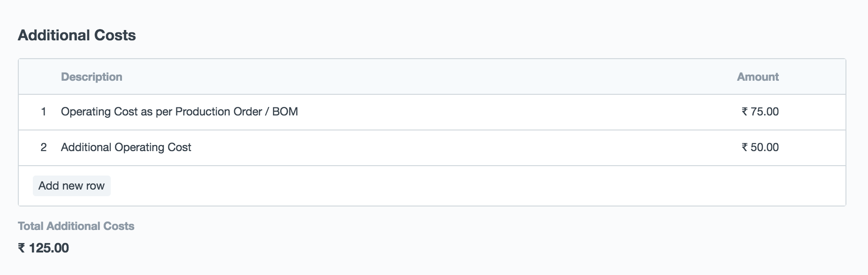Click the Total Additional Costs label

pyautogui.click(x=76, y=226)
